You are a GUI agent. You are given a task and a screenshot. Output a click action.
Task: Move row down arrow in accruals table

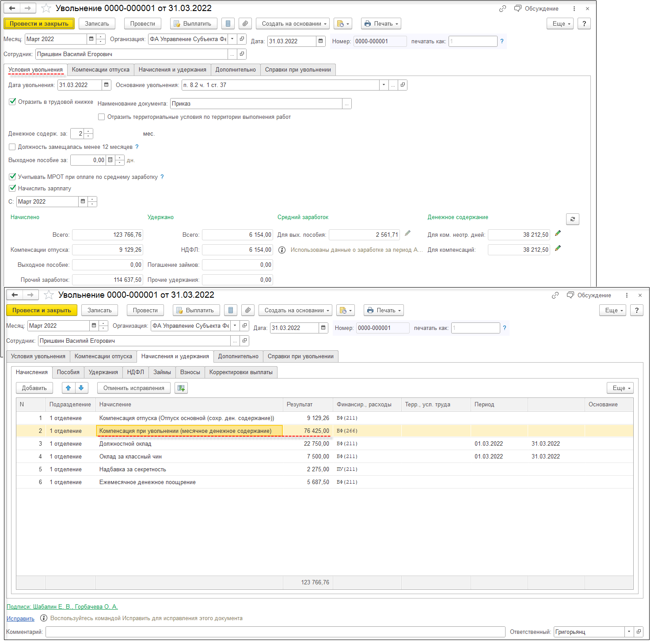(81, 388)
